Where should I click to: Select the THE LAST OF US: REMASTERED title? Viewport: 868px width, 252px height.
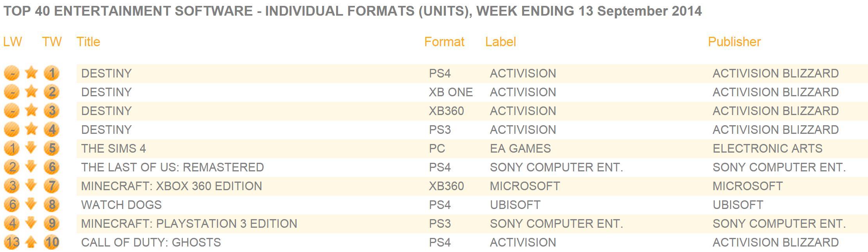(x=172, y=167)
